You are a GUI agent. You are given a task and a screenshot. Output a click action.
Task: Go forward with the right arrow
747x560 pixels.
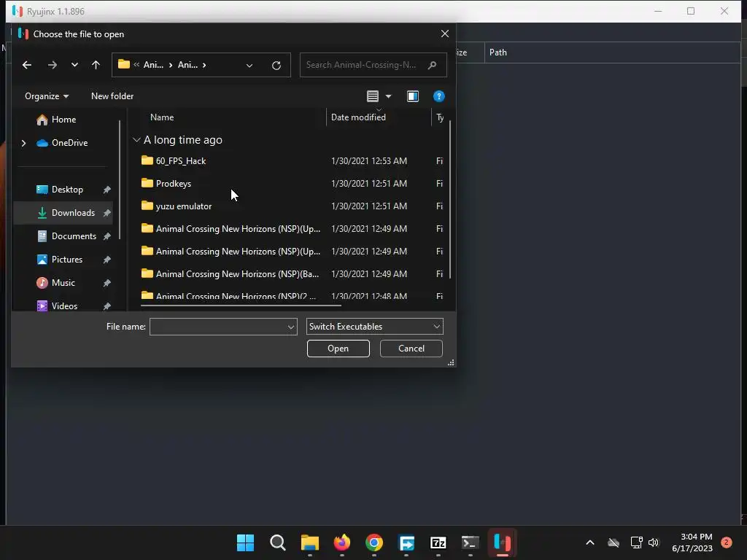pos(53,65)
